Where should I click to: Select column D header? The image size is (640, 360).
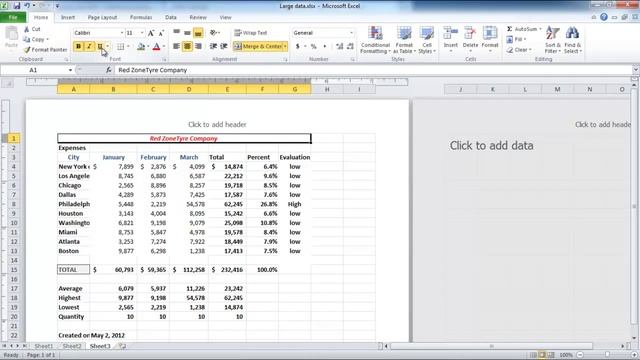189,89
